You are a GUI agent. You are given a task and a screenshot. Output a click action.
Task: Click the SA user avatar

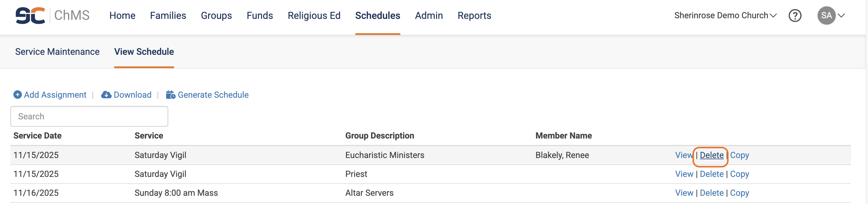point(826,16)
